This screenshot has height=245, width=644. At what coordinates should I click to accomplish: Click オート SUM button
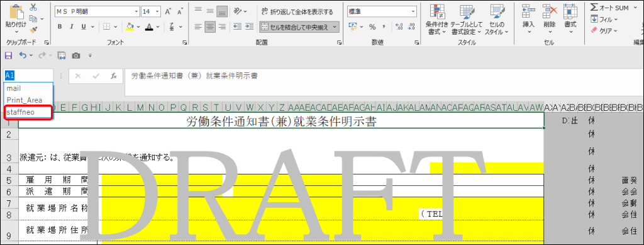(609, 8)
